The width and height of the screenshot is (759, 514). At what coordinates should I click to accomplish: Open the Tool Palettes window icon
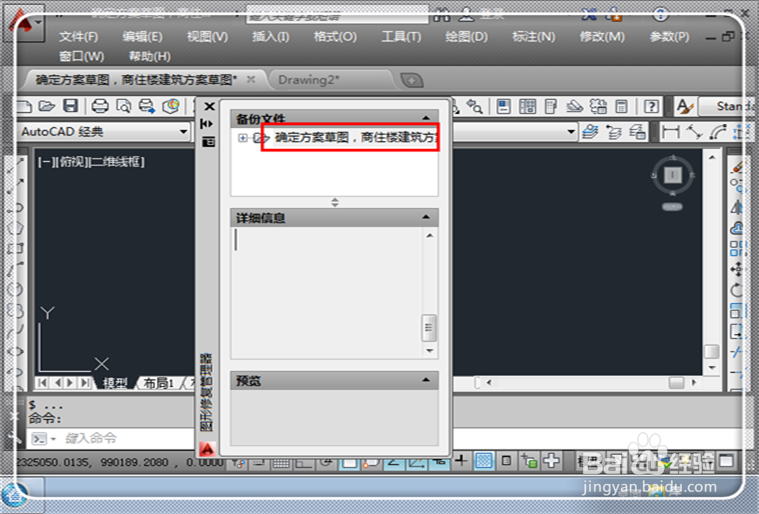coord(550,106)
